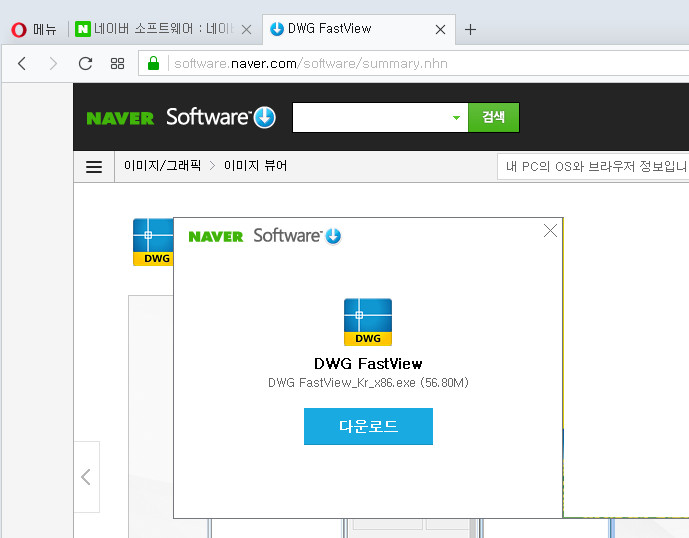Click the DWG FastView title text
Viewport: 689px width, 538px height.
368,364
